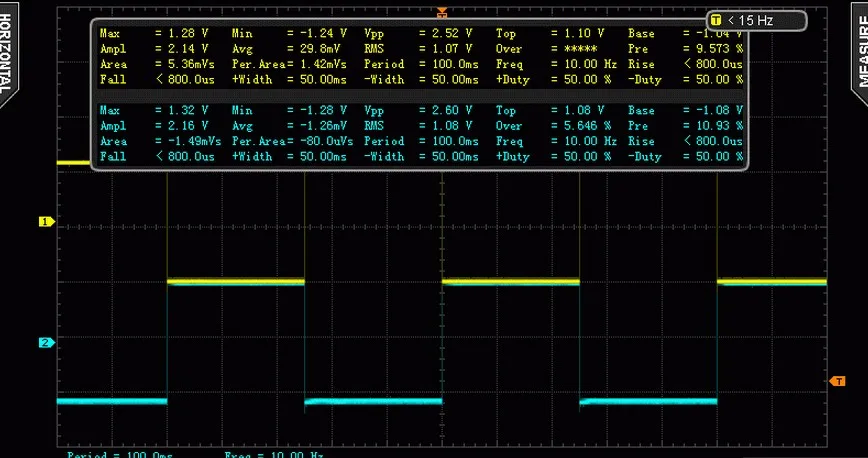The image size is (868, 458).
Task: Click channel 1 Max value 1.28 V
Action: coord(189,33)
